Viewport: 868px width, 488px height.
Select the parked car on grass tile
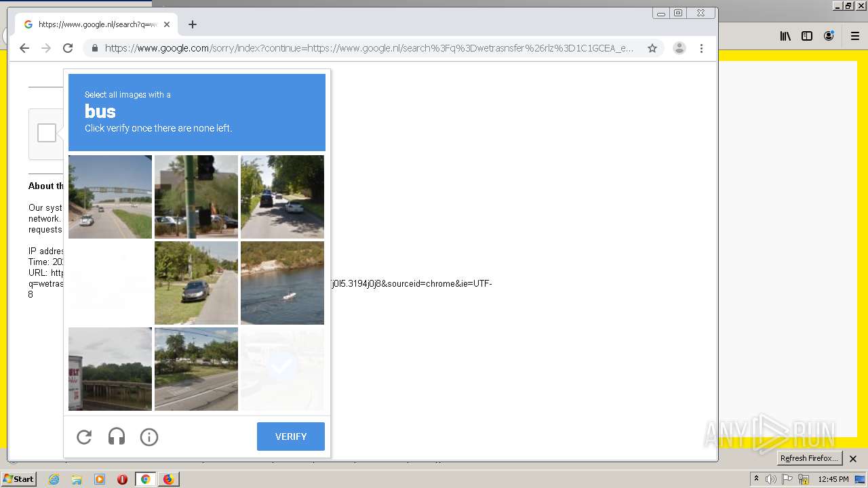[196, 283]
